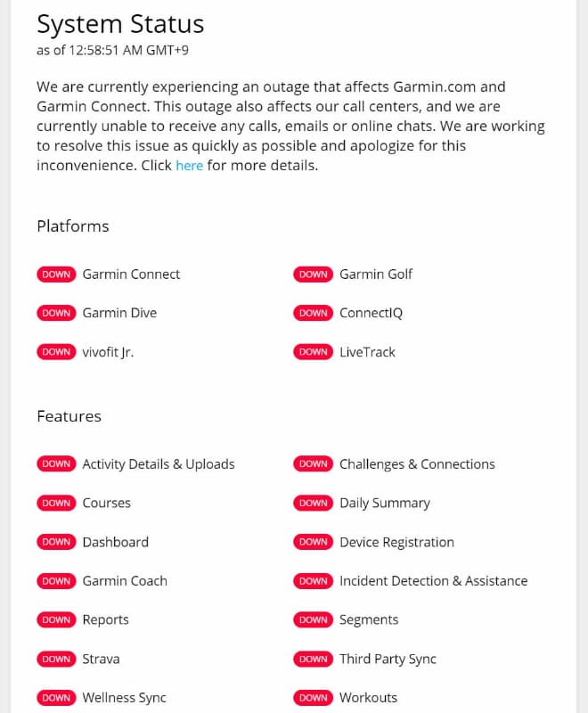Select the DOWN badge next to Dashboard
This screenshot has height=713, width=588.
[56, 542]
